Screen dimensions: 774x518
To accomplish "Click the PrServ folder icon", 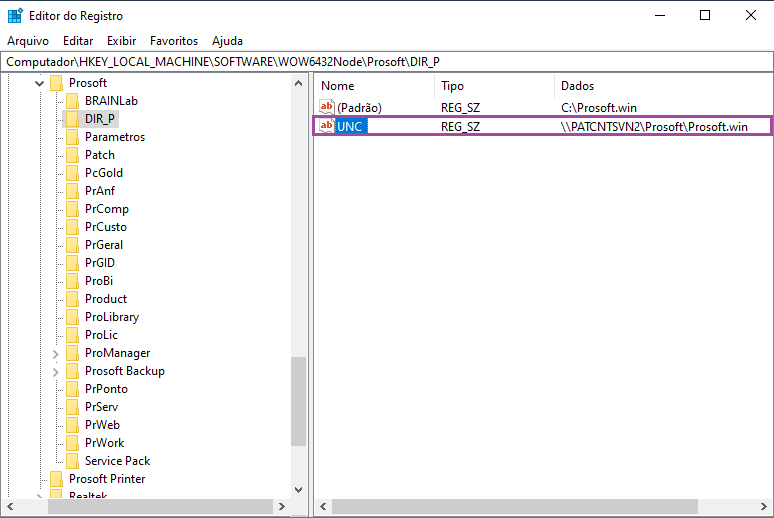I will 72,407.
